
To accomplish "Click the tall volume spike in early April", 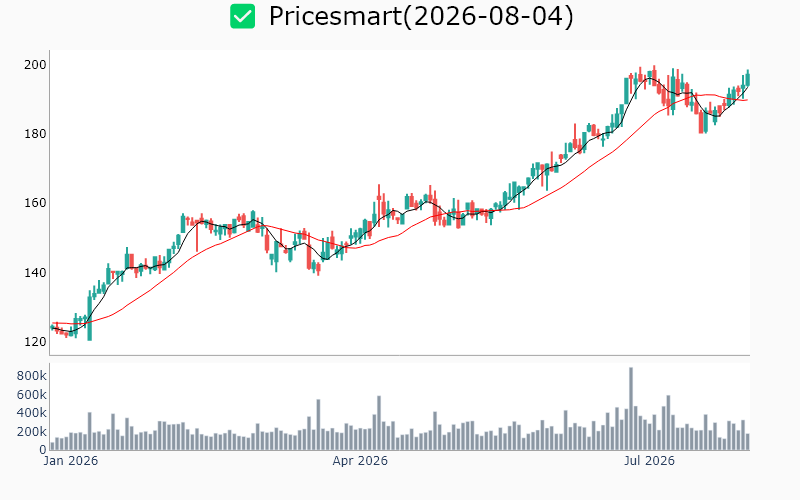I will (379, 423).
